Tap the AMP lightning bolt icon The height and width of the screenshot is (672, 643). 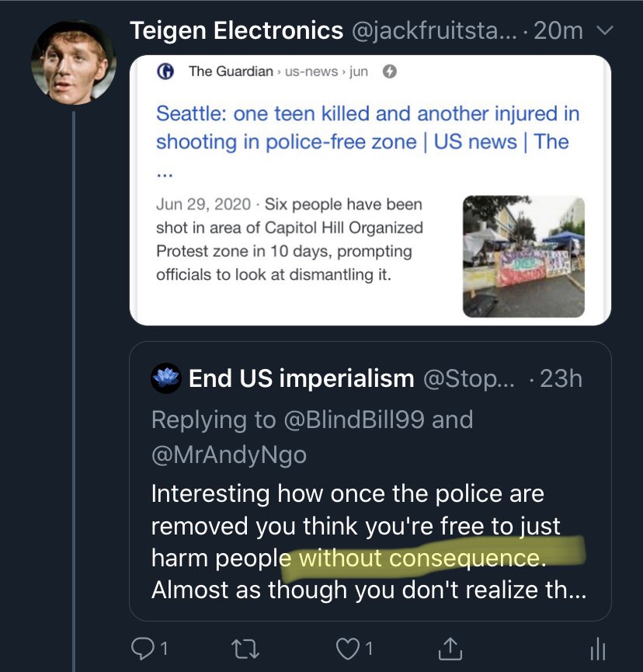point(391,71)
